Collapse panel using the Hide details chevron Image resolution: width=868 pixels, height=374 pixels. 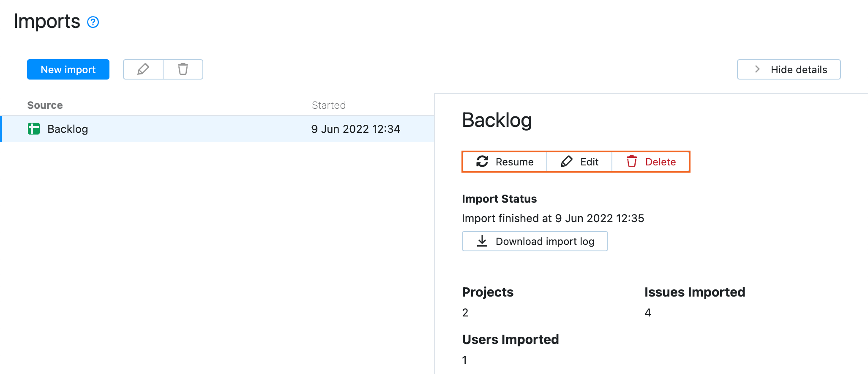pyautogui.click(x=757, y=69)
